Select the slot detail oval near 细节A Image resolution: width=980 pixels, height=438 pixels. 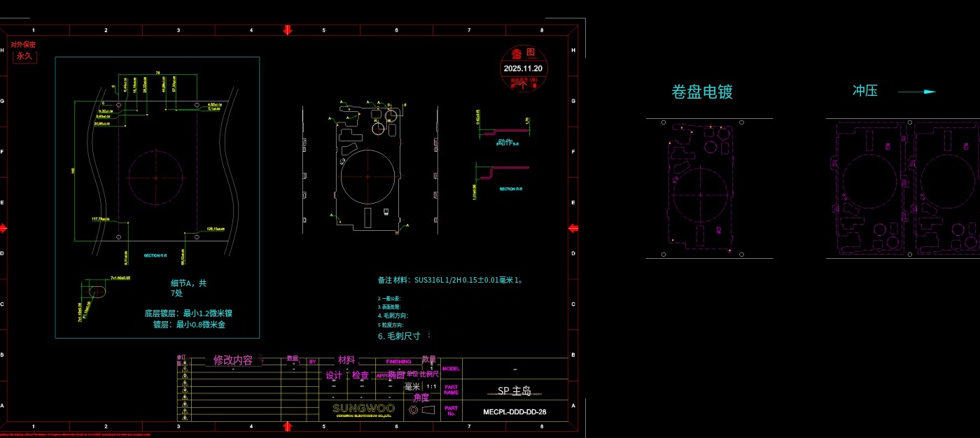click(x=98, y=290)
